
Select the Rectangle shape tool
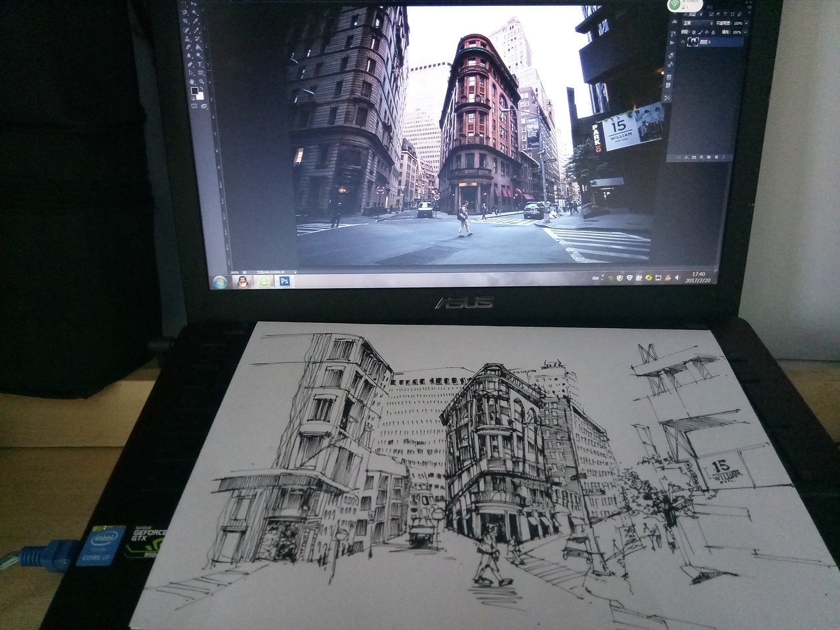(x=200, y=72)
